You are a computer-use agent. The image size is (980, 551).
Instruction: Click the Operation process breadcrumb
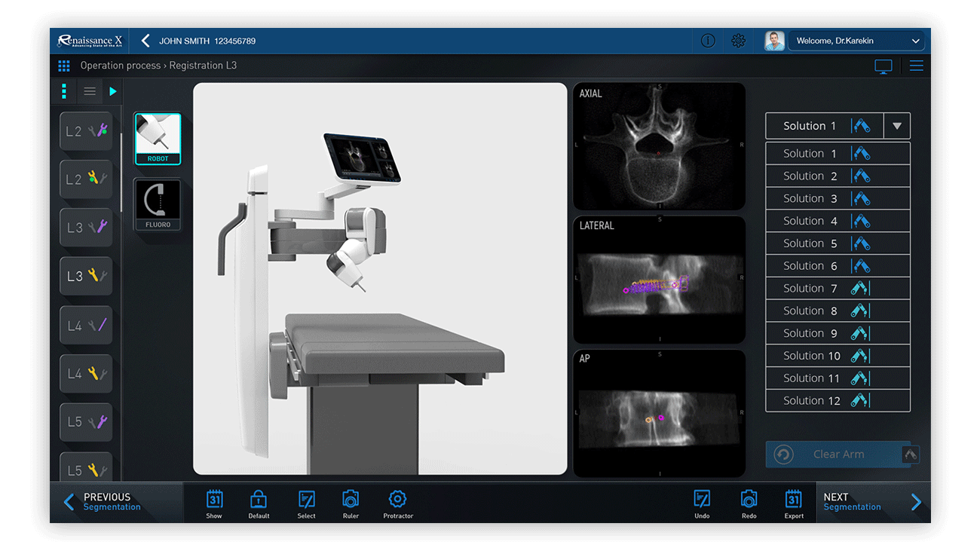tap(121, 66)
